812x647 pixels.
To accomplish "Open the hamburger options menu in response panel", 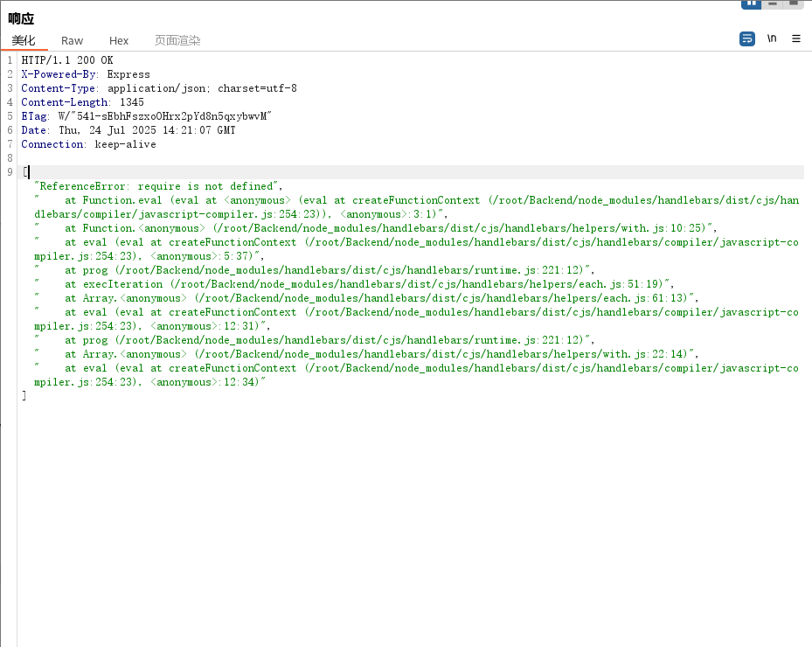I will click(x=796, y=39).
